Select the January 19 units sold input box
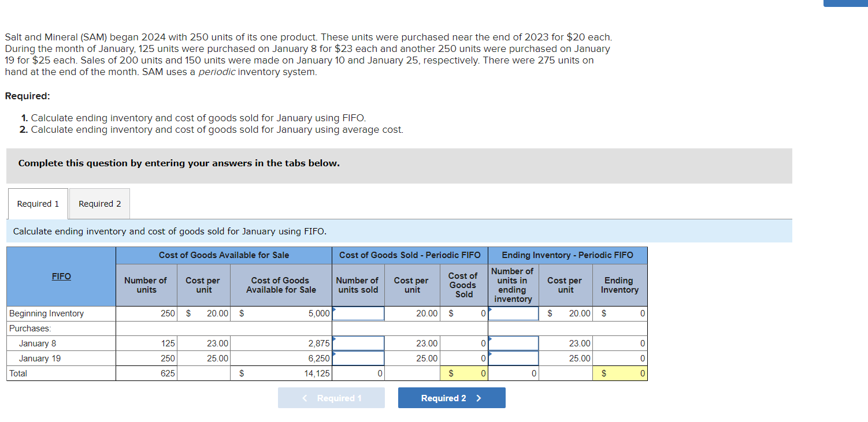This screenshot has width=868, height=422. [x=358, y=358]
